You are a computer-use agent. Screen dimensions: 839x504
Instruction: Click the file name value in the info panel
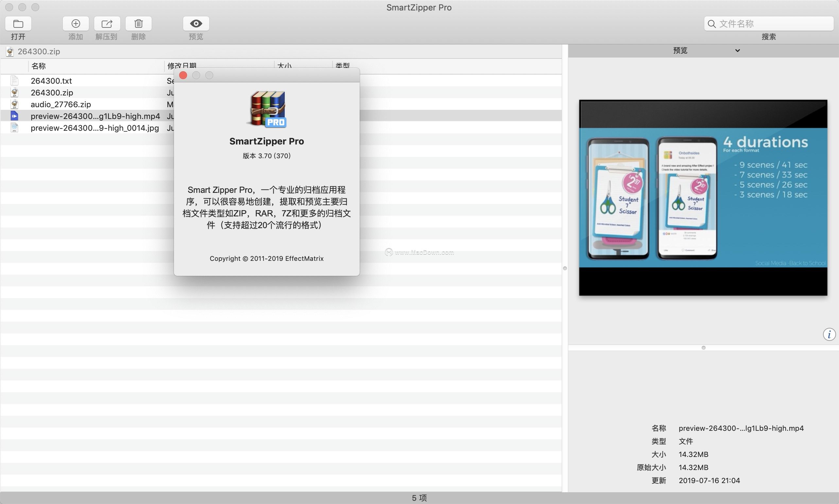pyautogui.click(x=741, y=428)
